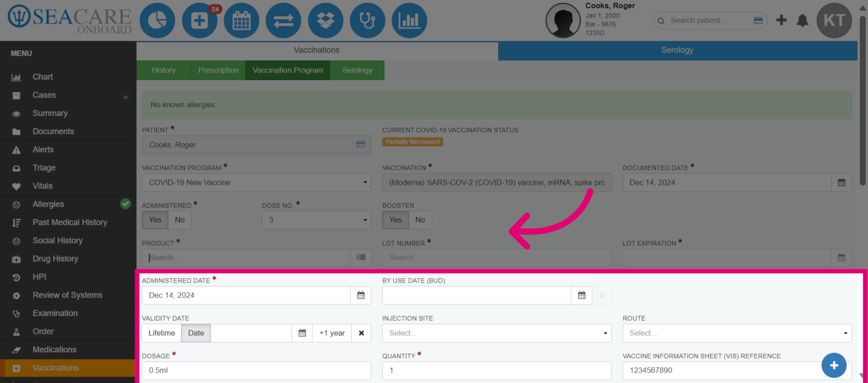Switch to the Serology main tab
Image resolution: width=868 pixels, height=383 pixels.
677,50
